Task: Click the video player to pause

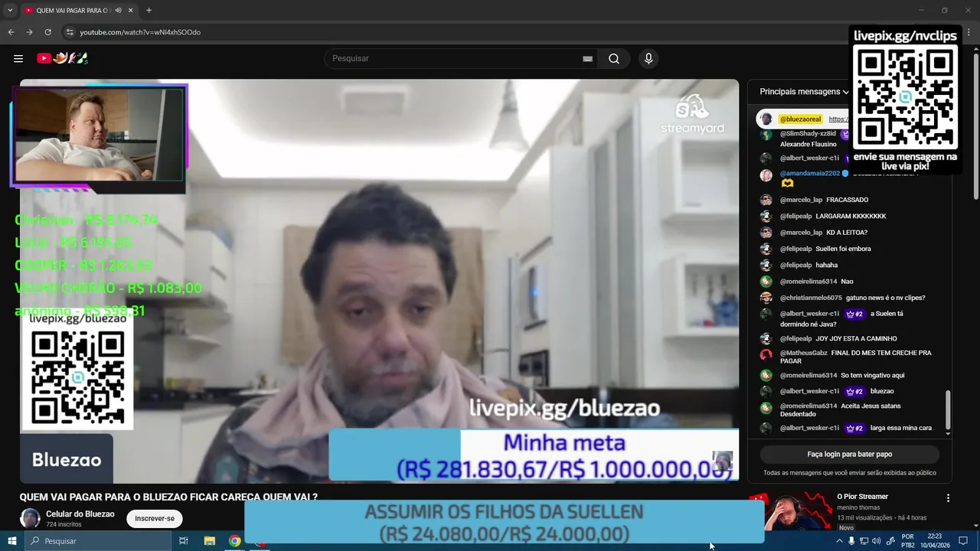Action: tap(379, 280)
